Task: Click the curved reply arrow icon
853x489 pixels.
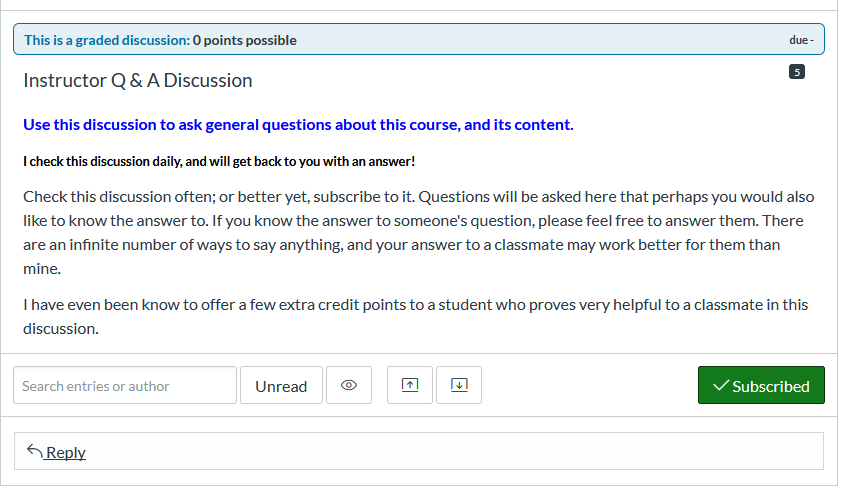Action: pyautogui.click(x=34, y=451)
